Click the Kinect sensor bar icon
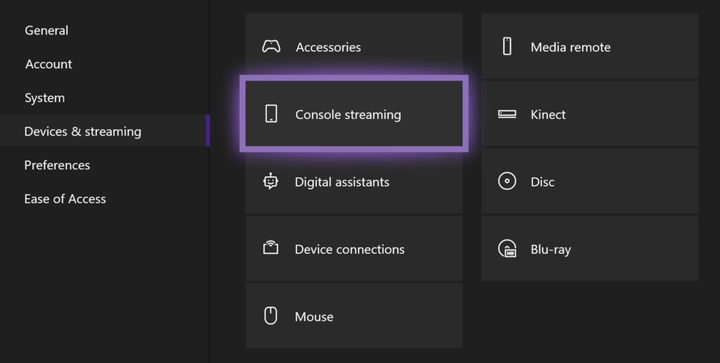Screen dimensions: 720x363 tap(507, 114)
